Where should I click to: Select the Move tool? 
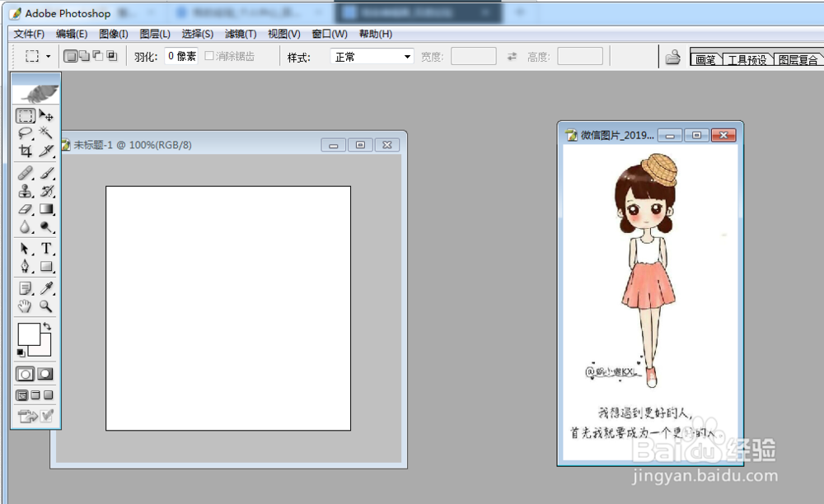click(x=46, y=115)
